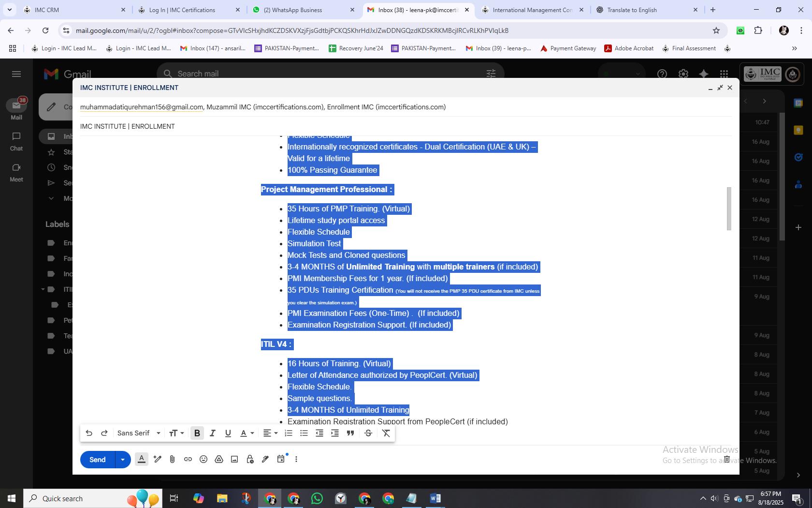Open Chat in Gmail sidebar
Image resolution: width=812 pixels, height=508 pixels.
tap(16, 141)
